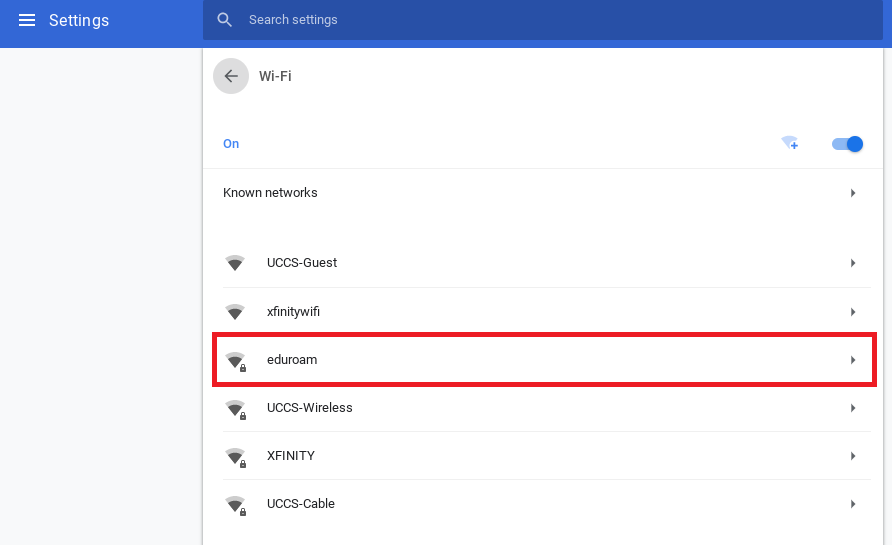892x545 pixels.
Task: Click the add Wi-Fi network icon
Action: 790,143
